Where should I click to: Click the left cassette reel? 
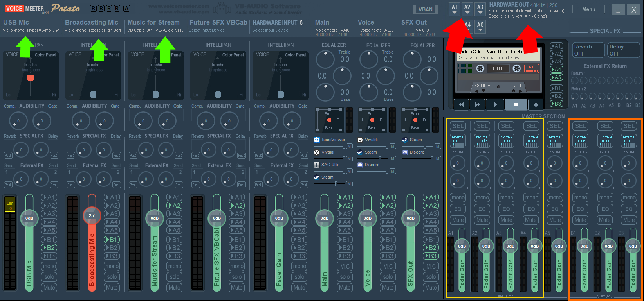click(x=480, y=68)
